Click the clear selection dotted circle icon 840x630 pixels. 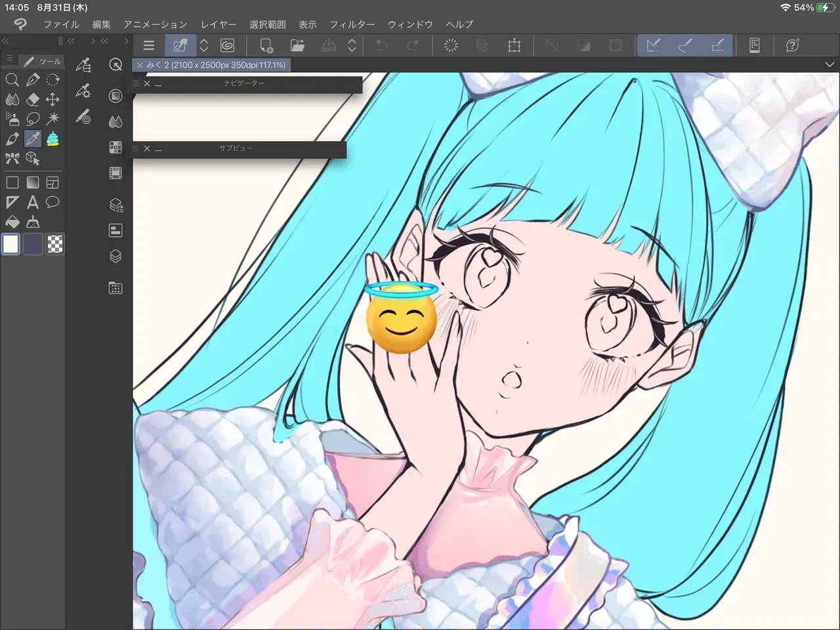point(451,45)
